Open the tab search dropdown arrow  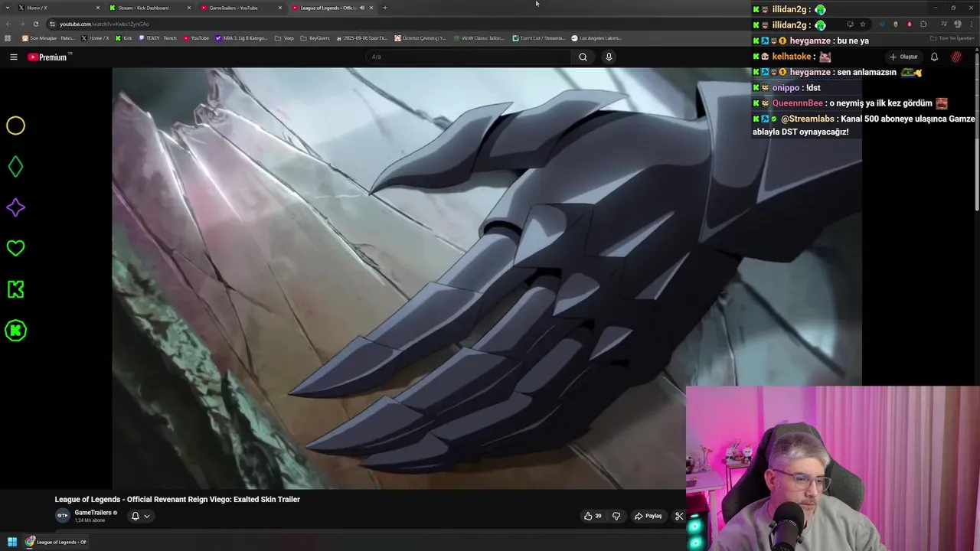coord(7,8)
